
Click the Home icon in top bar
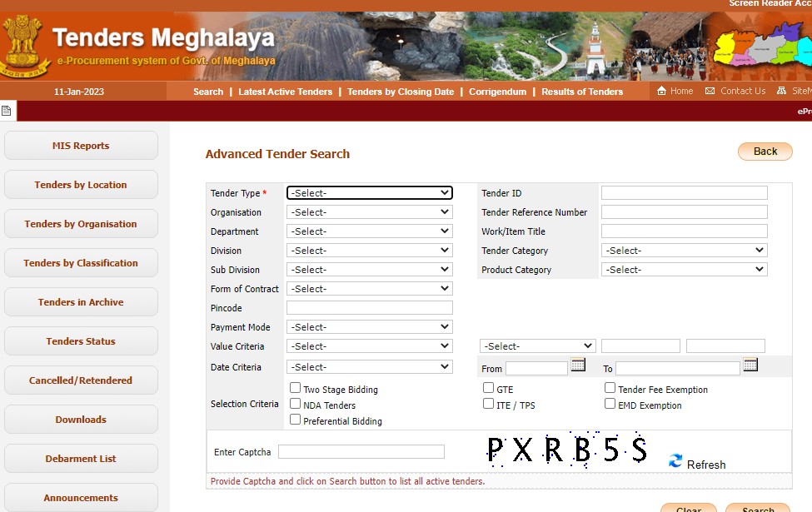(661, 91)
